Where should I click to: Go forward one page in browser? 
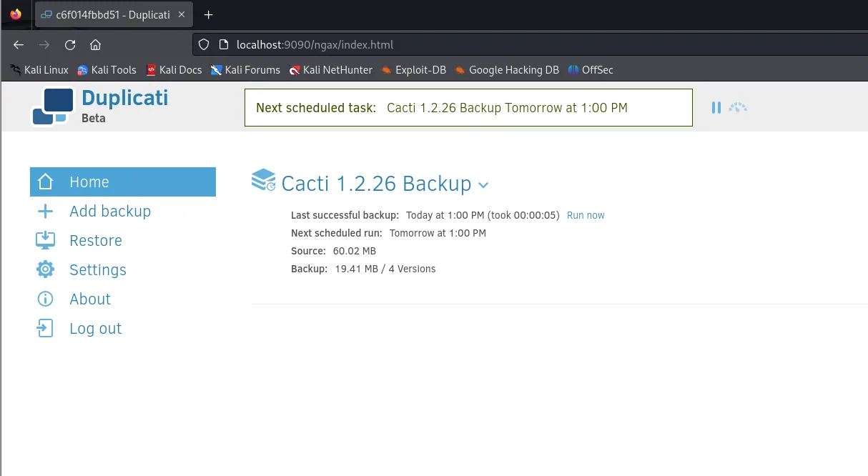point(44,44)
